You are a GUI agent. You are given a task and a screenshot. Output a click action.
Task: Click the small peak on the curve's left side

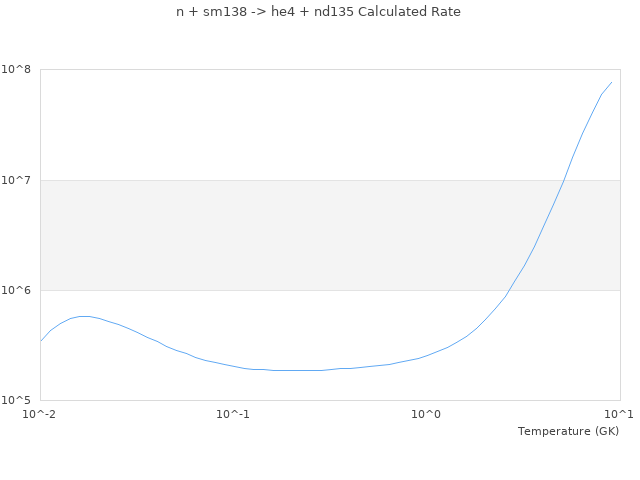point(84,316)
